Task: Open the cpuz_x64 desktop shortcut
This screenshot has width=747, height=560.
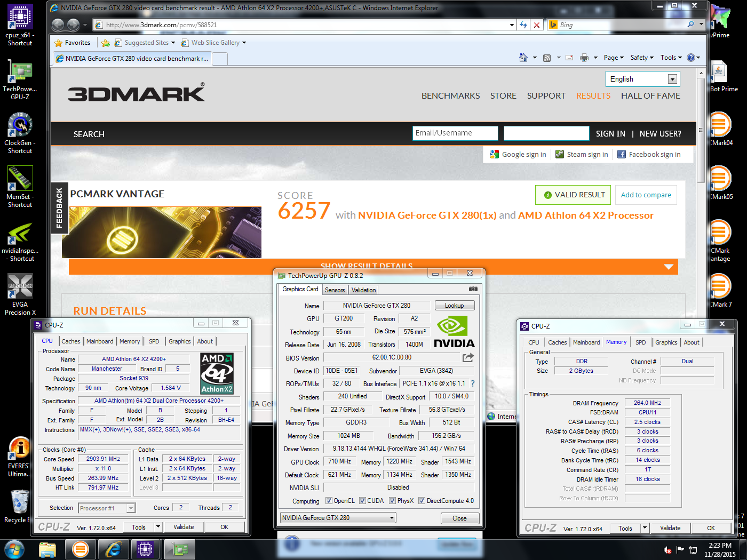Action: pos(20,25)
